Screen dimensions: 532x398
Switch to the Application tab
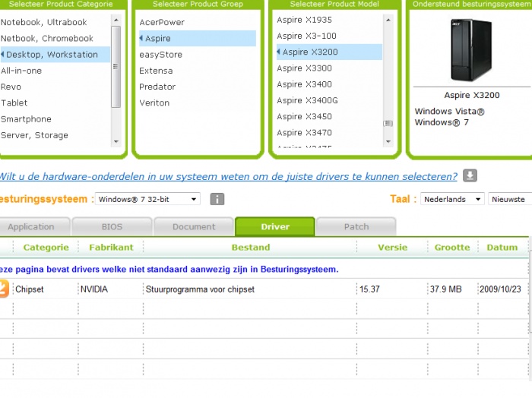point(34,226)
